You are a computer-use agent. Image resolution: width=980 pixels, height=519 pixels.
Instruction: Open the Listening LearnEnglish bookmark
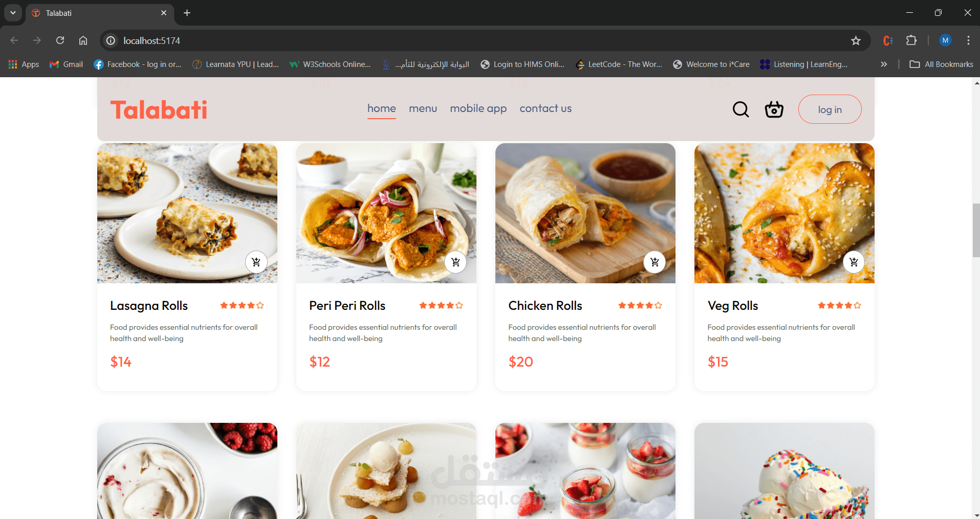click(804, 64)
